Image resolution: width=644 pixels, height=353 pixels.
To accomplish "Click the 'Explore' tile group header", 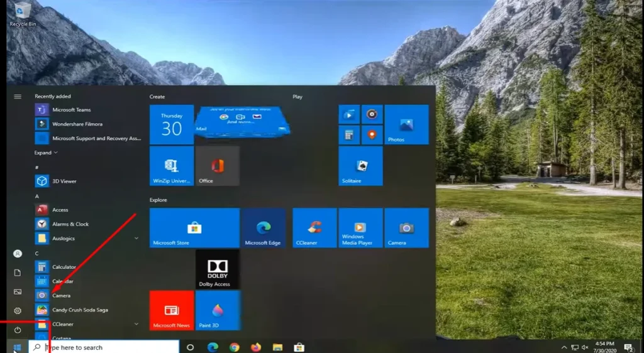I will [x=158, y=200].
